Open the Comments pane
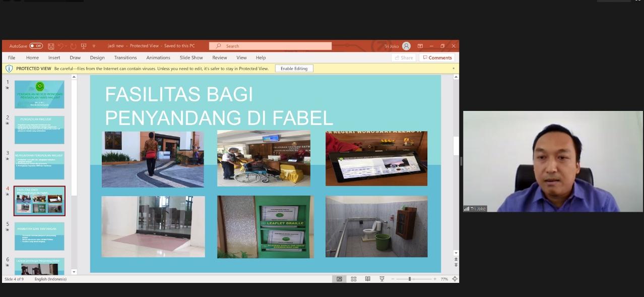The image size is (644, 297). pos(437,57)
